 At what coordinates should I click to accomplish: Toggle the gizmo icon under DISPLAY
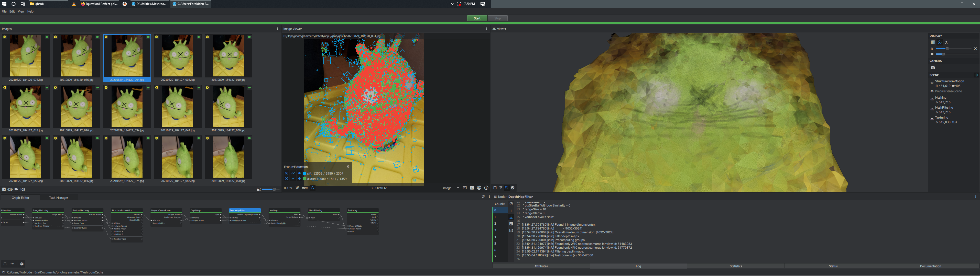[x=940, y=42]
